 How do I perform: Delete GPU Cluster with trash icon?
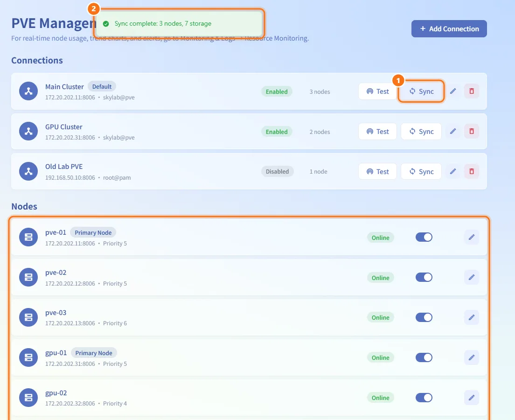pyautogui.click(x=472, y=131)
